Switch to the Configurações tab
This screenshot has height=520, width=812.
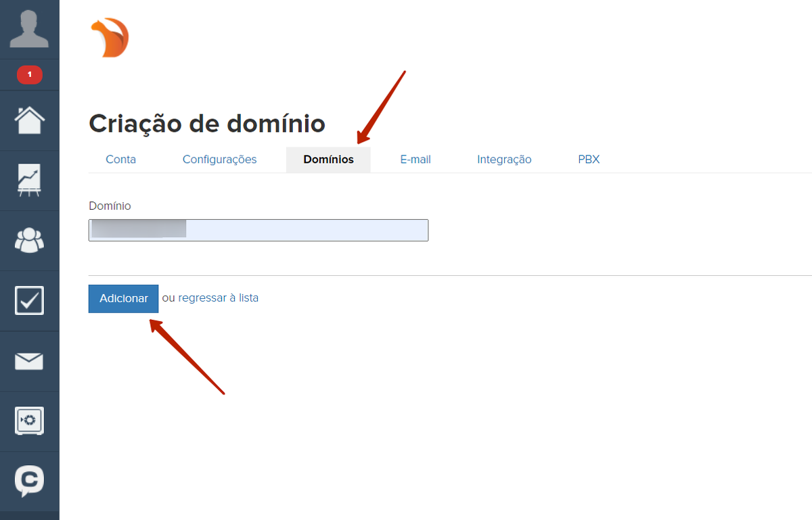point(219,160)
